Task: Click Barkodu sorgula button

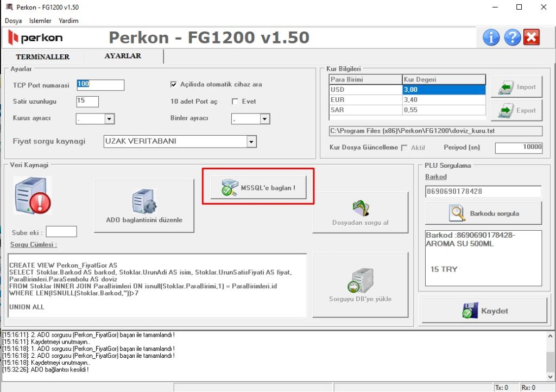Action: coord(483,213)
